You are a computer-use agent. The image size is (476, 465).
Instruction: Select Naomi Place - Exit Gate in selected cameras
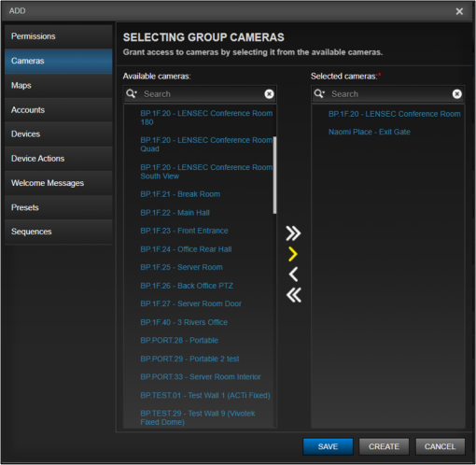370,132
